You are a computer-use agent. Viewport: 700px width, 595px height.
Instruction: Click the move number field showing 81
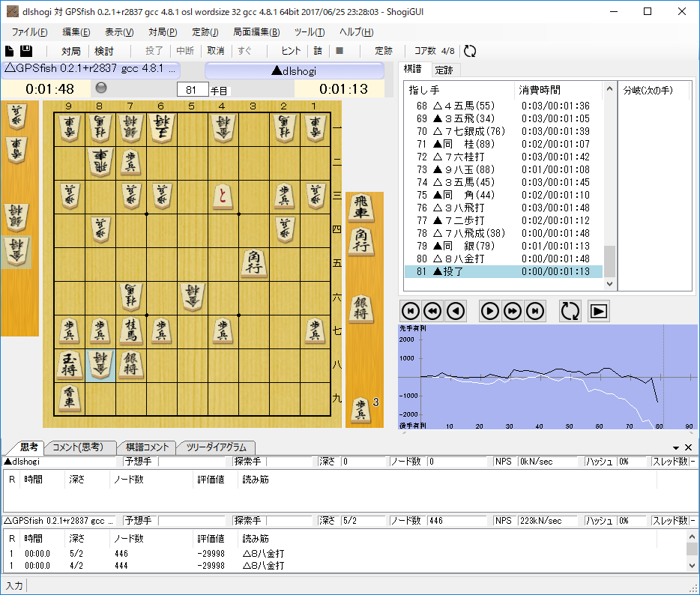(x=193, y=90)
